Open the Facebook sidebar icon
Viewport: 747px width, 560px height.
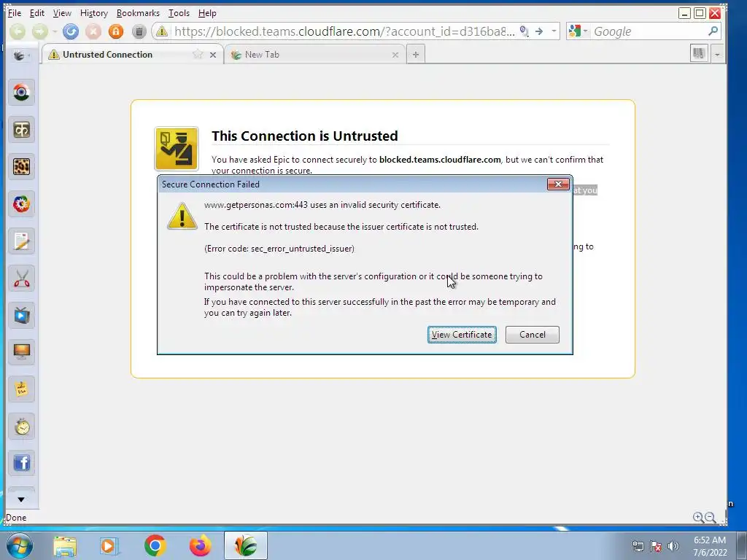tap(21, 463)
